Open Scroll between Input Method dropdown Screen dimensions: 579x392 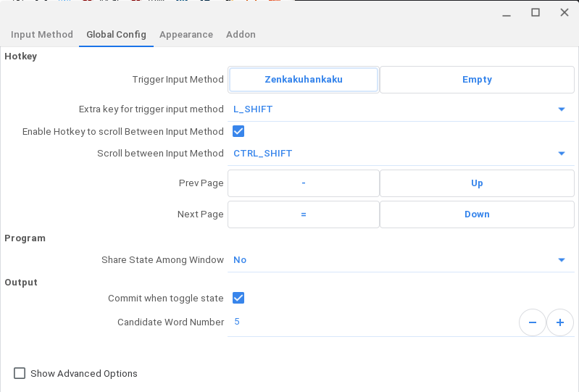pyautogui.click(x=401, y=154)
